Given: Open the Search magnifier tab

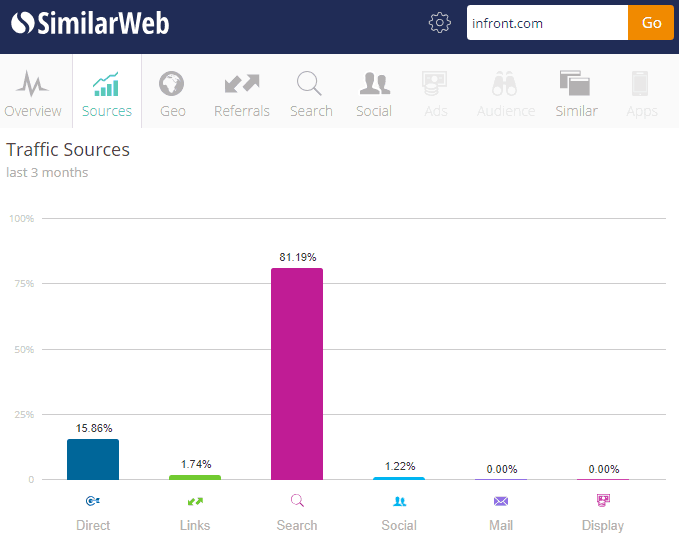Looking at the screenshot, I should [x=311, y=92].
